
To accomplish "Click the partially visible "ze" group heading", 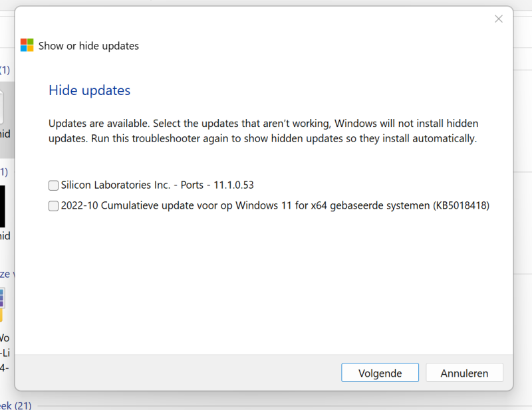I will 5,273.
